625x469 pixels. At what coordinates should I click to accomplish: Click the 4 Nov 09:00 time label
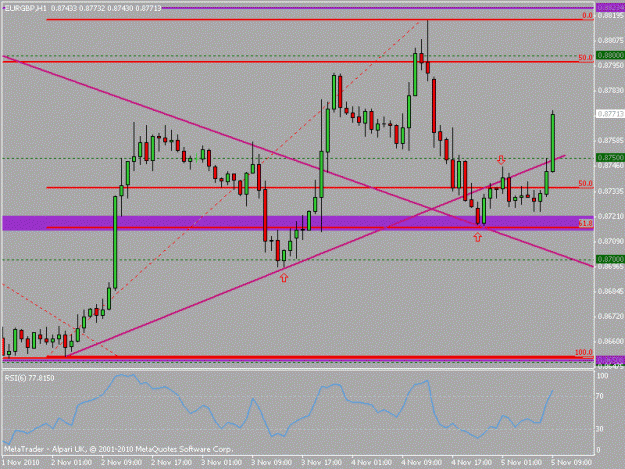point(422,463)
